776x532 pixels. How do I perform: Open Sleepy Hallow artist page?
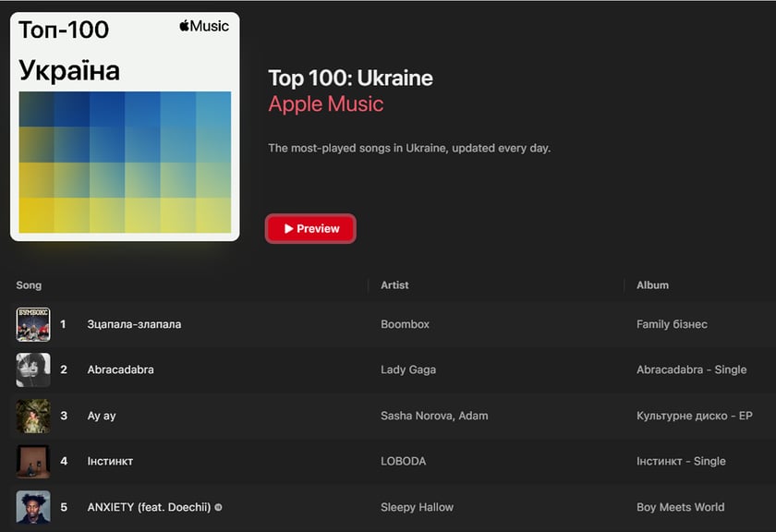(417, 507)
